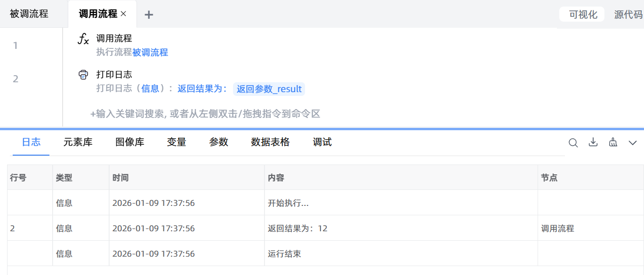Open the 参数 panel tab
Image resolution: width=644 pixels, height=275 pixels.
click(218, 142)
